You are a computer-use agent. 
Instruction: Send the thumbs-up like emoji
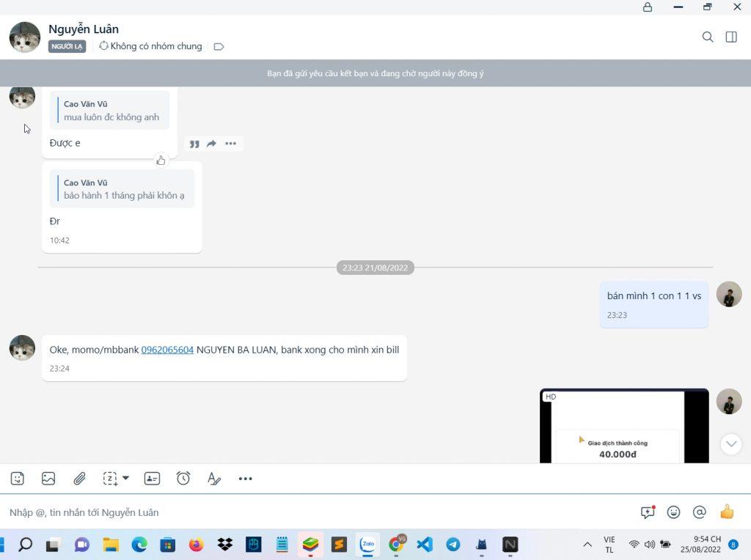point(727,512)
